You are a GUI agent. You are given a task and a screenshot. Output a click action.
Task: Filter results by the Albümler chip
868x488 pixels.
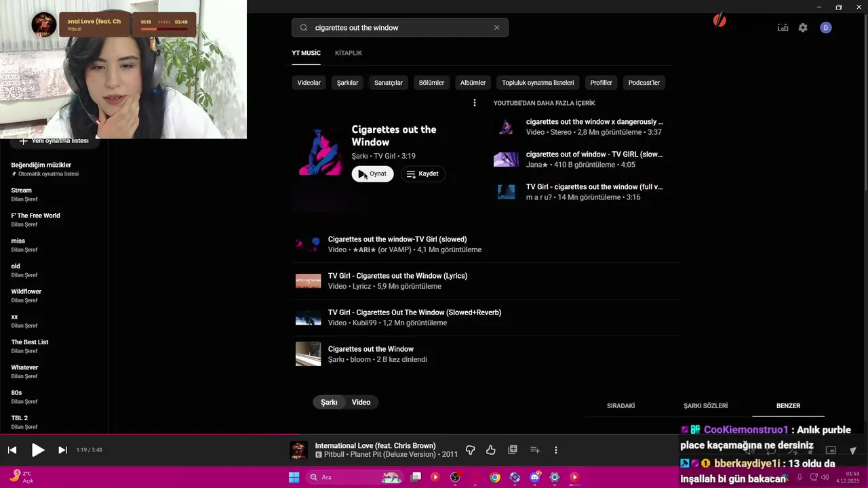point(473,83)
